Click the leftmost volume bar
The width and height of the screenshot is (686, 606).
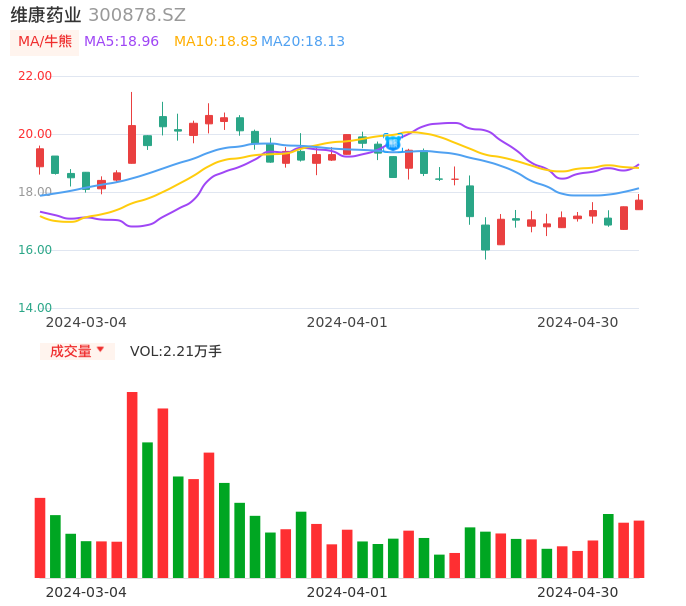pyautogui.click(x=40, y=538)
